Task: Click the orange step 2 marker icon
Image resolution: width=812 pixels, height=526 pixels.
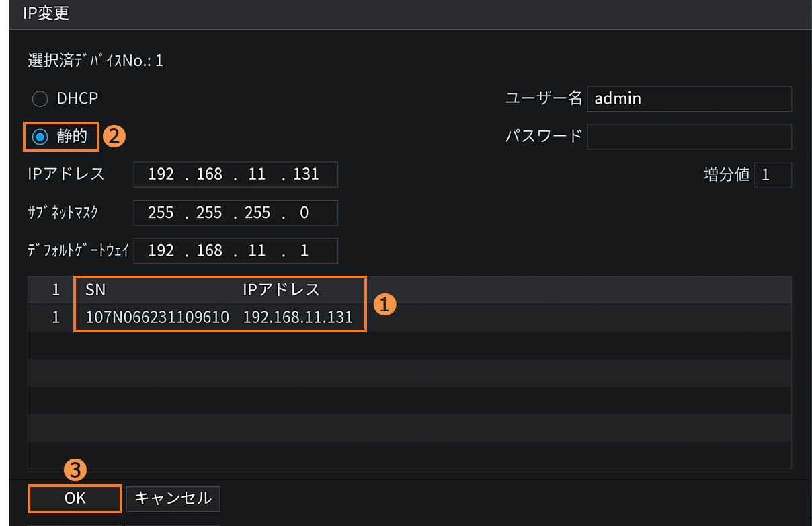Action: [114, 137]
